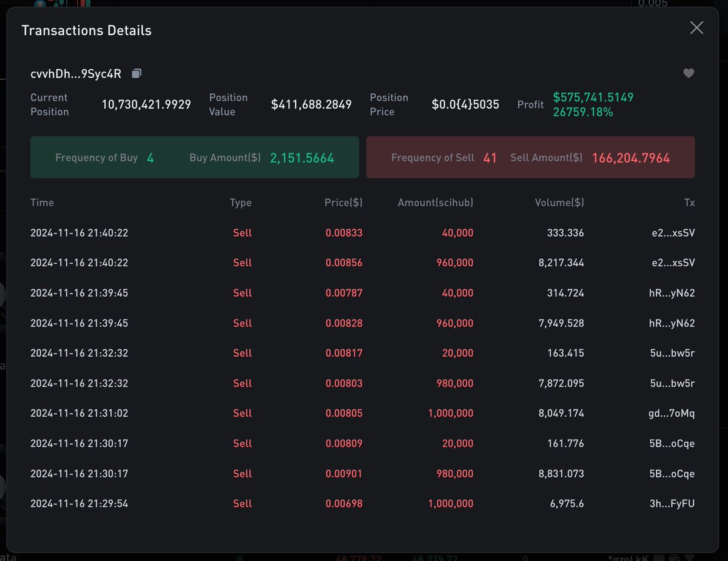Sort by the Price($) column header
Image resolution: width=728 pixels, height=561 pixels.
pyautogui.click(x=343, y=203)
